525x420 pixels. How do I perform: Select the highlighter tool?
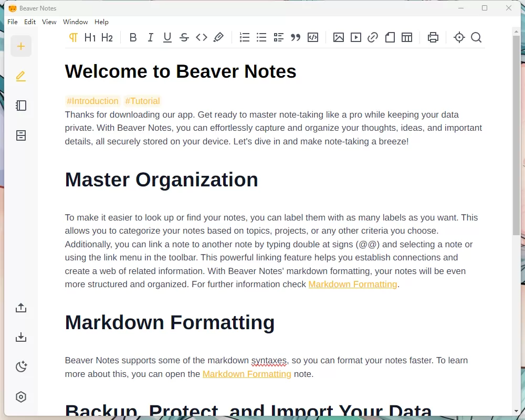(219, 37)
